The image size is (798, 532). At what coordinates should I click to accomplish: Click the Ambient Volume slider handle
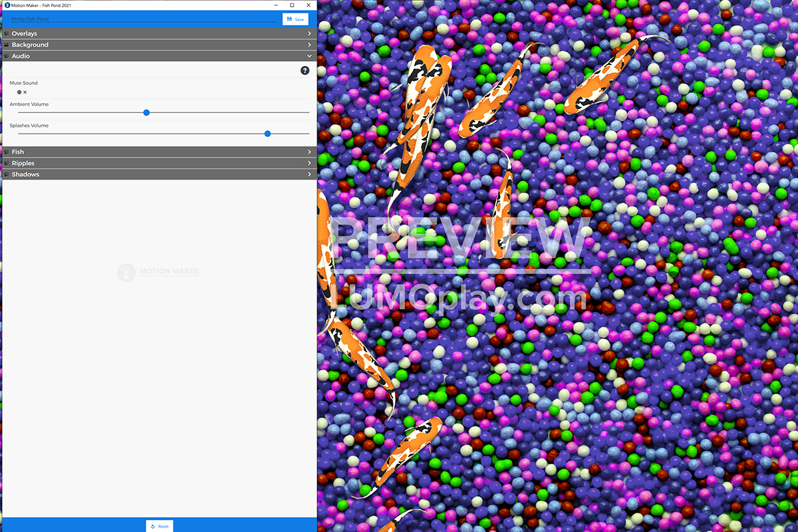pos(146,112)
